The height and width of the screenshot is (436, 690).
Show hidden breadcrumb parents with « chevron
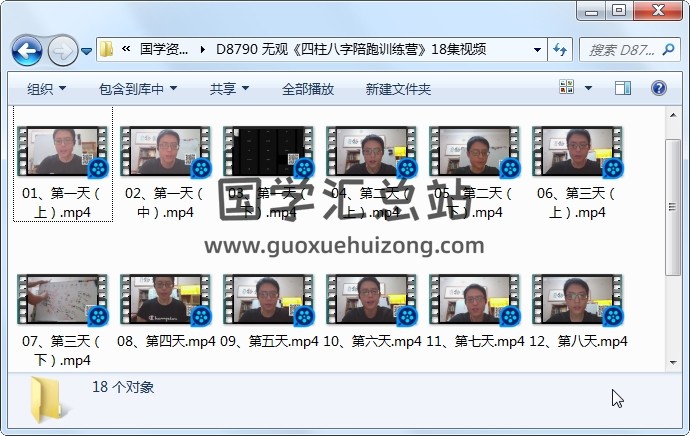[126, 49]
